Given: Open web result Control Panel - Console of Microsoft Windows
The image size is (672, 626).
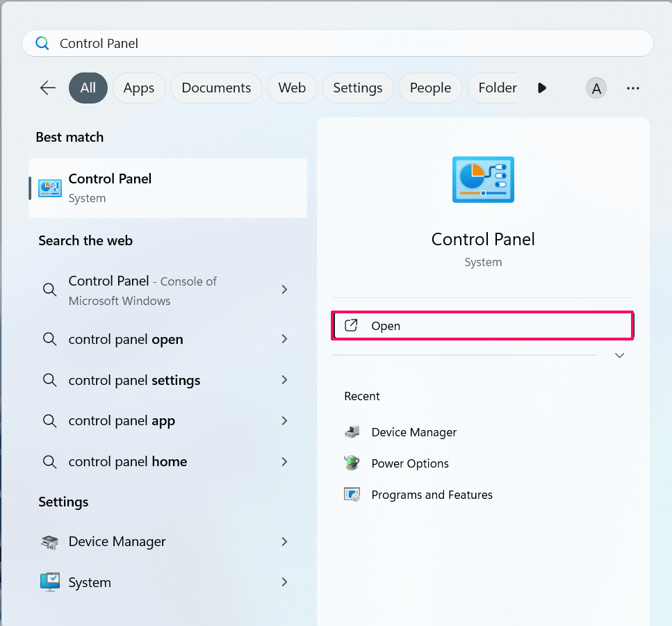Looking at the screenshot, I should (x=167, y=290).
